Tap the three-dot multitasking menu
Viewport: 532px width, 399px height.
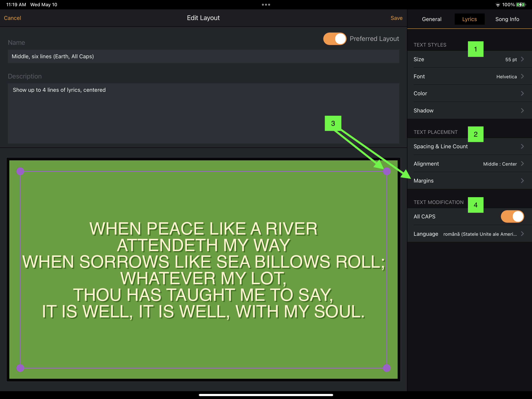pos(266,4)
